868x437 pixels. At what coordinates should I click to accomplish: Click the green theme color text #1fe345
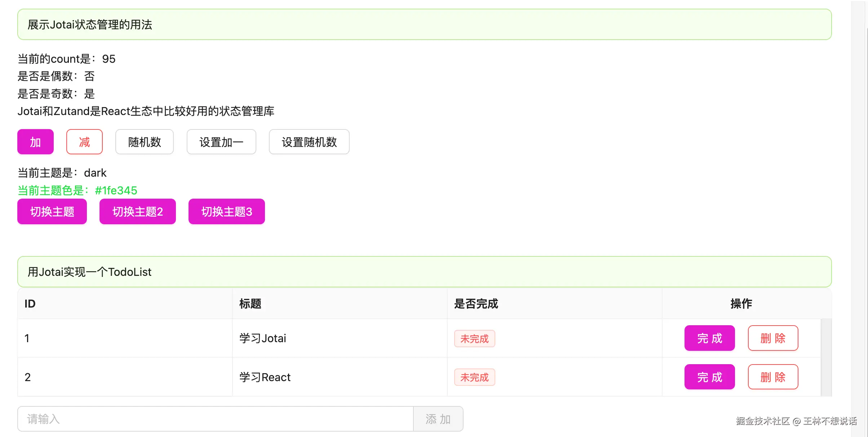coord(116,190)
